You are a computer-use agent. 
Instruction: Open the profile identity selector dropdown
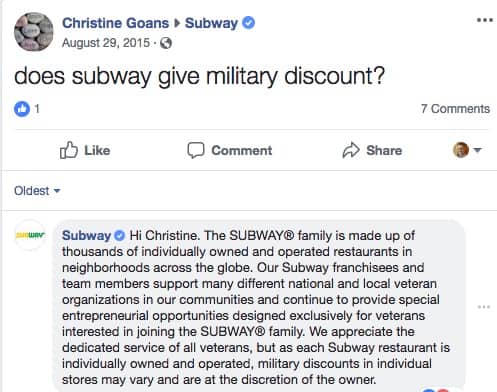(x=467, y=150)
